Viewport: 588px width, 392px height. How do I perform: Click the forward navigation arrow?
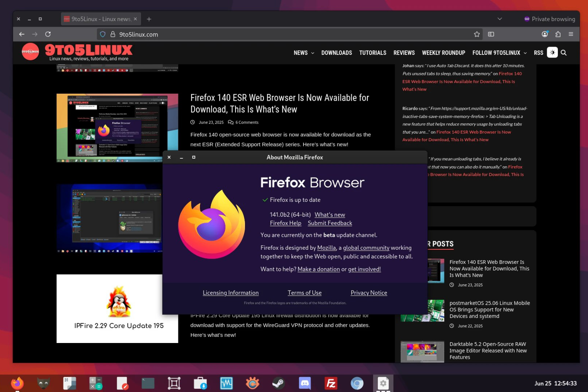point(35,34)
